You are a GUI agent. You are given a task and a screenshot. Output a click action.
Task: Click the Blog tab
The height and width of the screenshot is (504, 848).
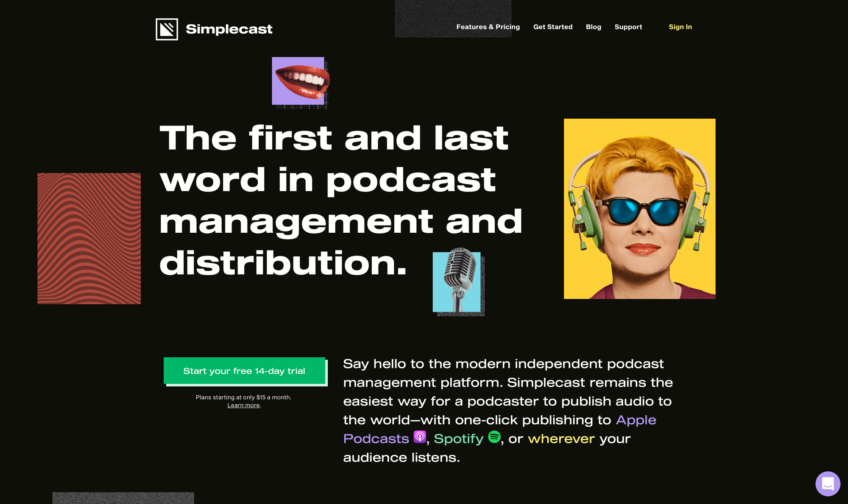point(594,26)
